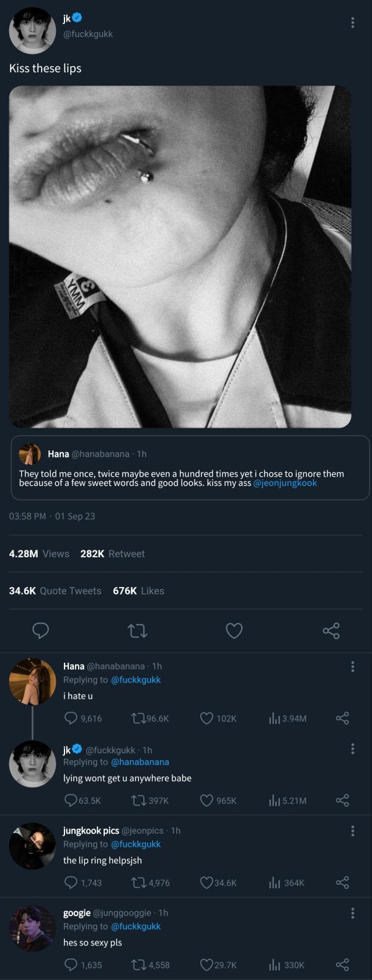Like Hana's "i hate u" reply
372x980 pixels.
tap(207, 718)
